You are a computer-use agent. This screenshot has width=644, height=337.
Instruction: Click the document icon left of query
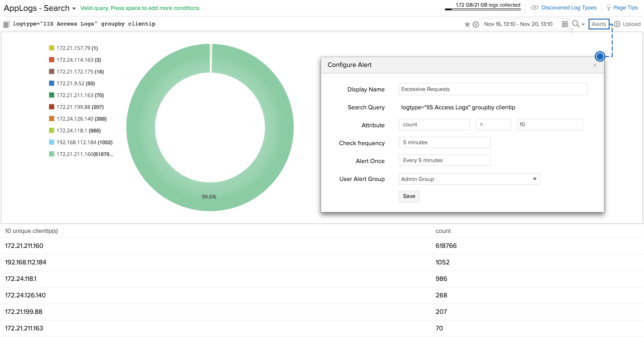6,24
